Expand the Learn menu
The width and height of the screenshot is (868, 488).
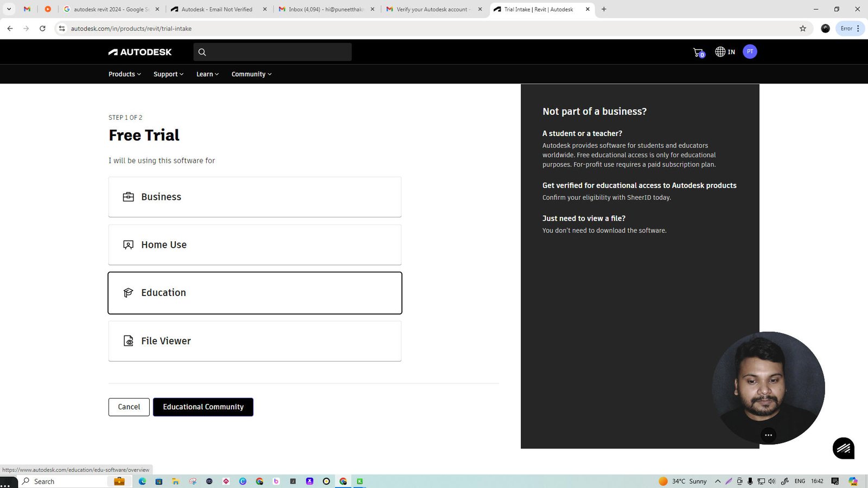click(x=208, y=74)
